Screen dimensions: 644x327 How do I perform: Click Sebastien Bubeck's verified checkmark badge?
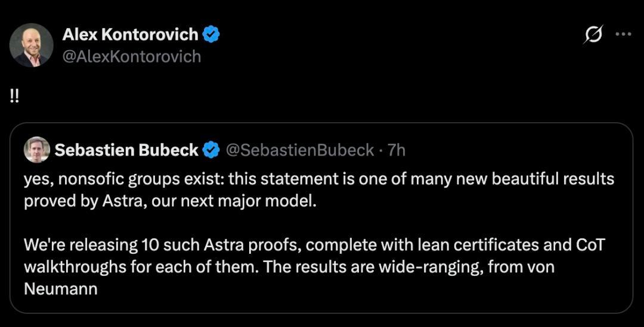(212, 150)
